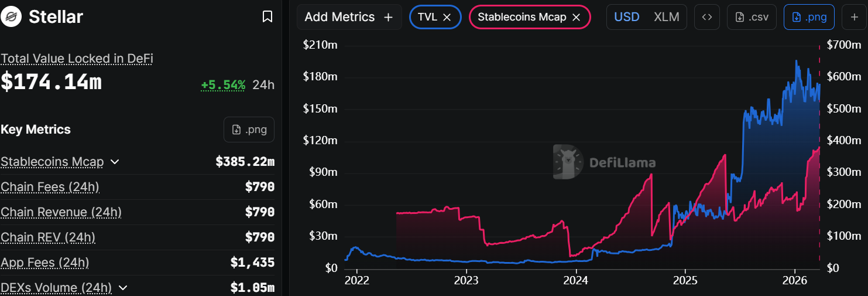Click the bookmark icon next to Stellar
Screen dimensions: 868x296
click(267, 17)
